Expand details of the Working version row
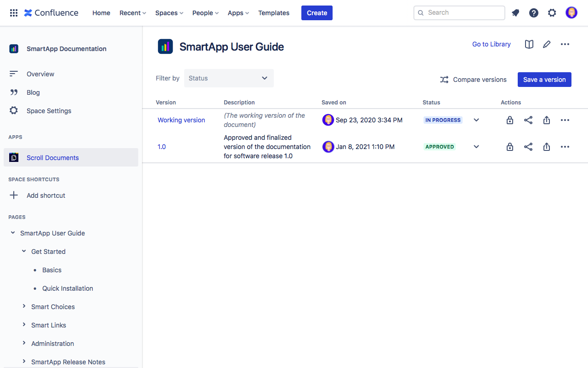588x368 pixels. tap(476, 120)
